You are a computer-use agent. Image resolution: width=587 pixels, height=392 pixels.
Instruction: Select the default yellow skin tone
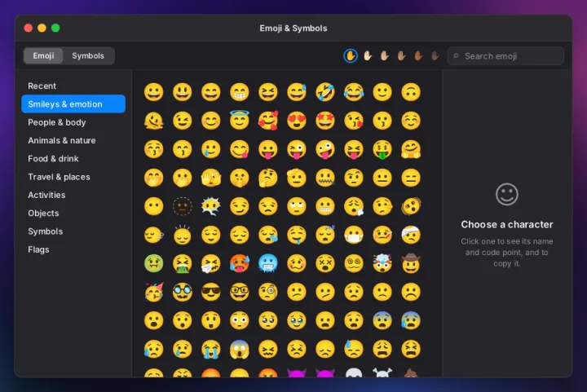(x=351, y=55)
